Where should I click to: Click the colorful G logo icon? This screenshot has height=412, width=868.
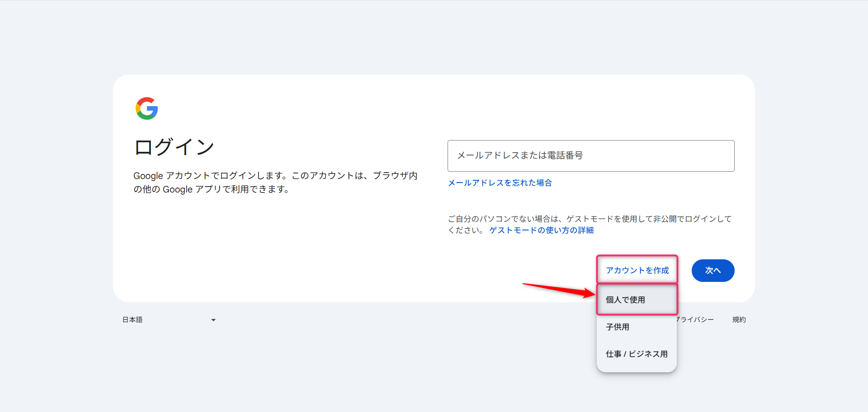coord(146,108)
